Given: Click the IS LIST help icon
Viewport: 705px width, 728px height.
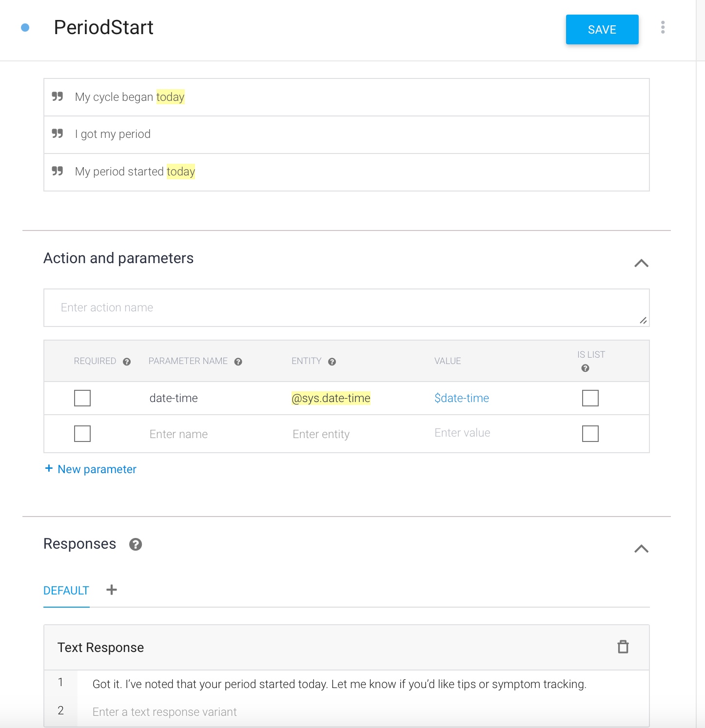Looking at the screenshot, I should tap(585, 368).
